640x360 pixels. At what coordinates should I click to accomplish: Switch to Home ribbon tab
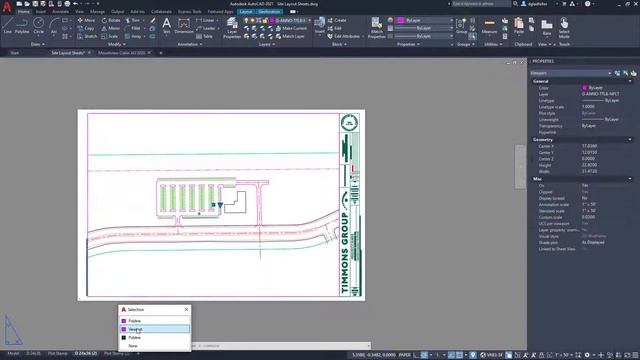[24, 12]
